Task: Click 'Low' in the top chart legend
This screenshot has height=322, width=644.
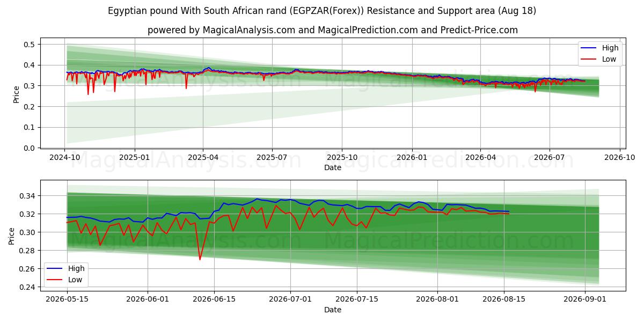Action: tap(609, 59)
